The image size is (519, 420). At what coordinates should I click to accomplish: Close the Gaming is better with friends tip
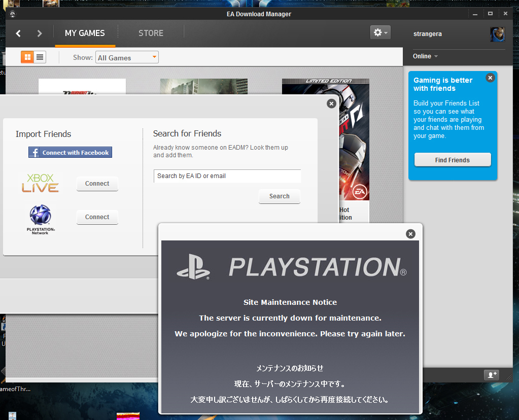tap(490, 78)
